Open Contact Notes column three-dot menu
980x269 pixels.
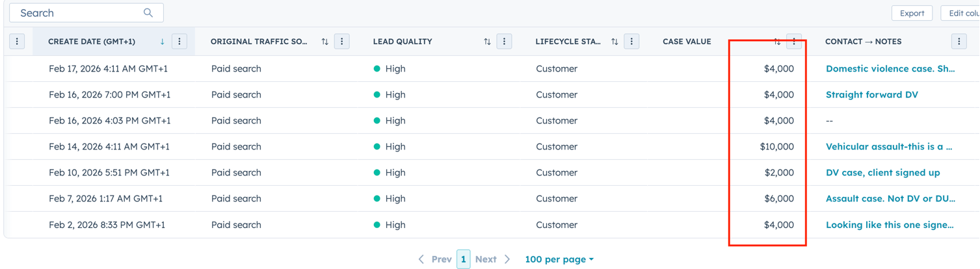point(959,42)
